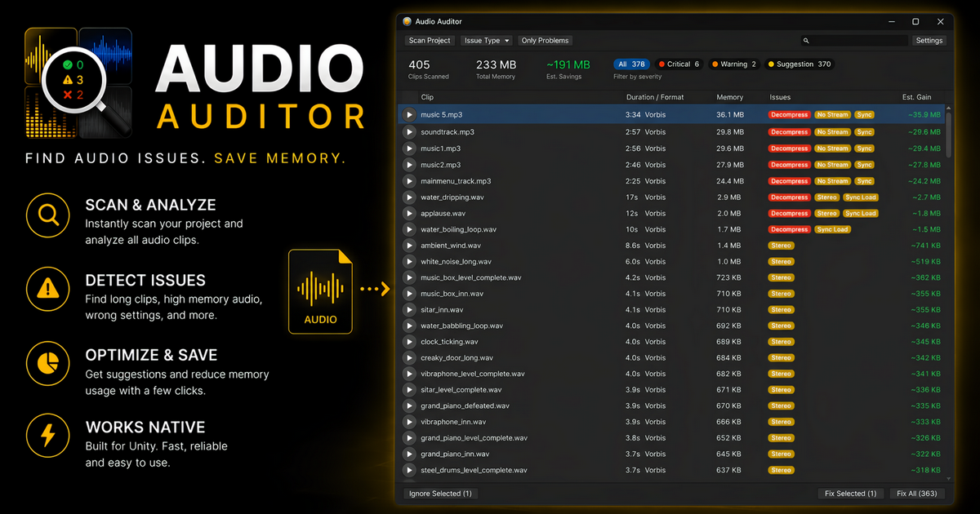Click the 233 MB Total Memory value

pos(496,64)
